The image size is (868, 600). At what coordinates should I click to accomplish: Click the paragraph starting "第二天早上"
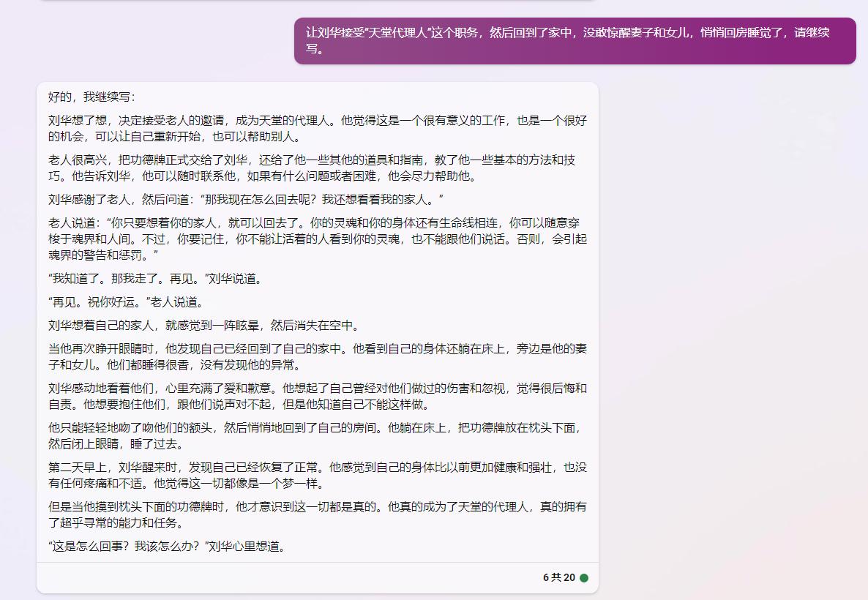[x=317, y=475]
